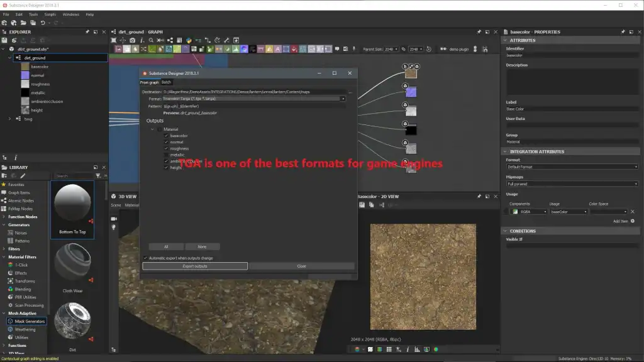Image resolution: width=644 pixels, height=362 pixels.
Task: Switch to the Batch tab
Action: (166, 82)
